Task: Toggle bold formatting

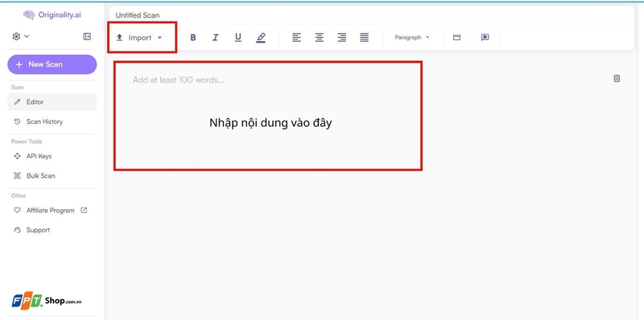Action: (x=193, y=38)
